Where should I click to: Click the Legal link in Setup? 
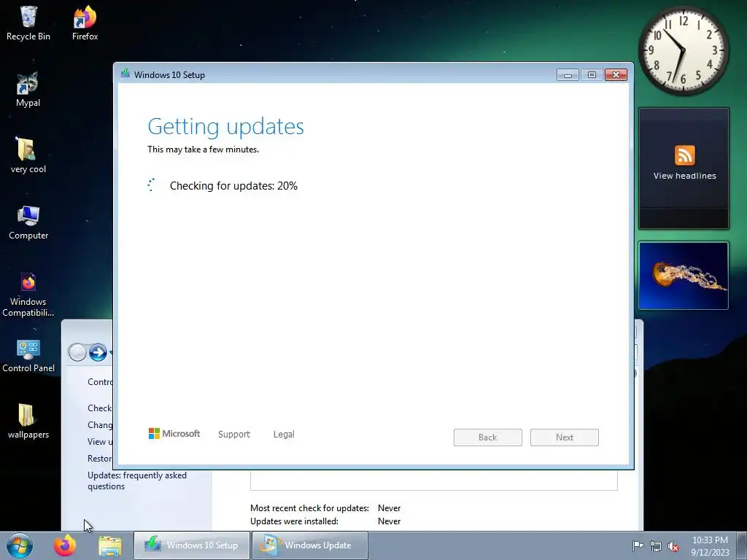point(284,435)
